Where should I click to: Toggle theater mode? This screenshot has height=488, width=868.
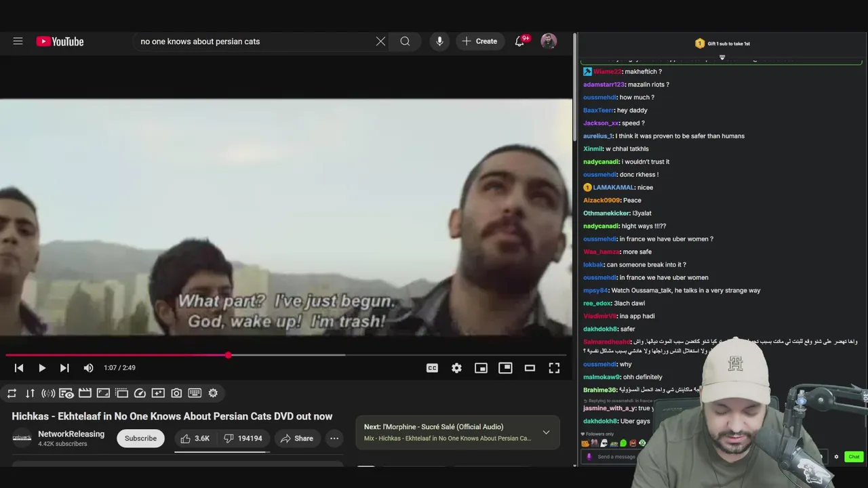[x=530, y=368]
